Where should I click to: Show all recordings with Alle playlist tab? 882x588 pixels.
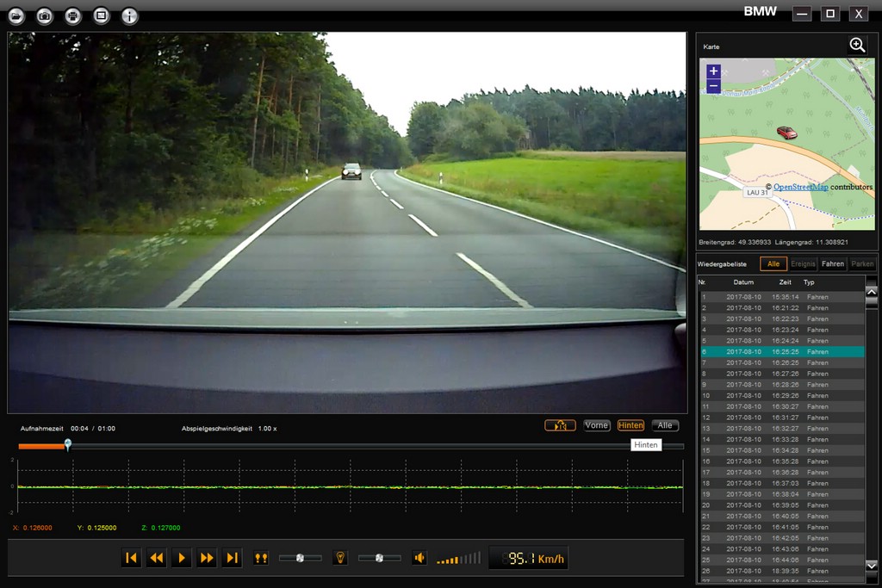pos(773,264)
